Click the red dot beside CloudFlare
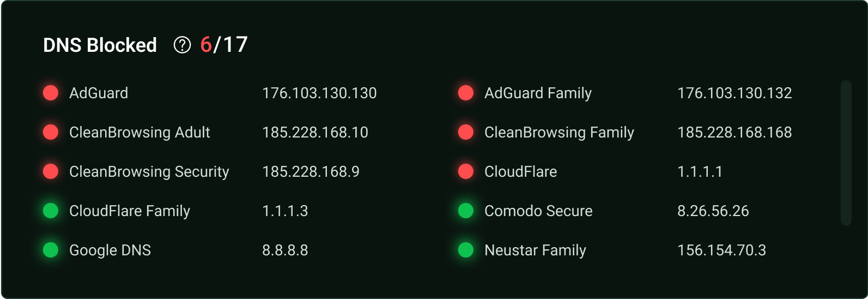The image size is (868, 299). 466,171
